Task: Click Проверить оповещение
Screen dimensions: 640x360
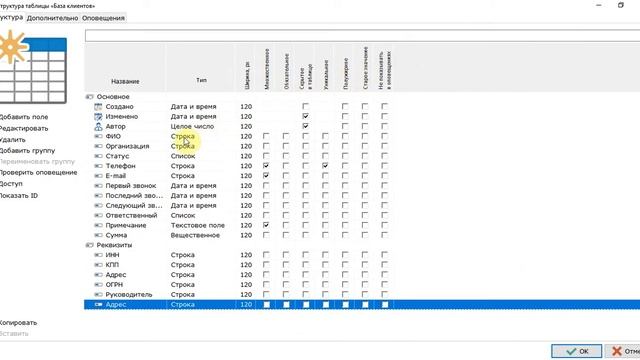Action: coord(38,173)
